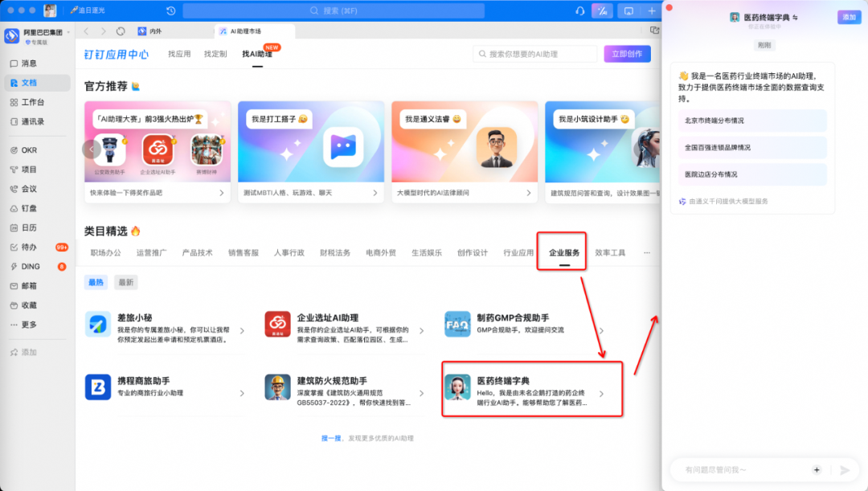Select the 企业服务 category
The width and height of the screenshot is (868, 491).
tap(564, 253)
